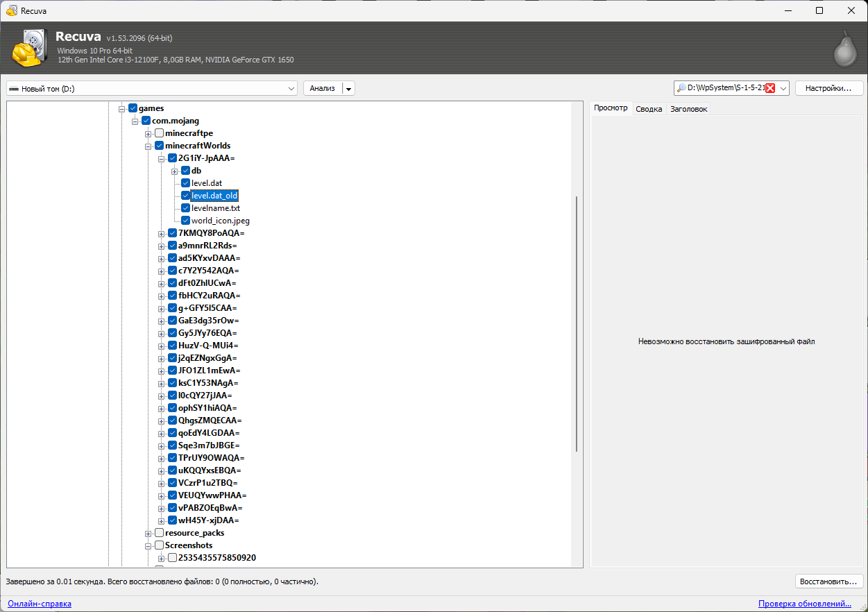
Task: Click the Проверка обновлений... link
Action: click(805, 604)
